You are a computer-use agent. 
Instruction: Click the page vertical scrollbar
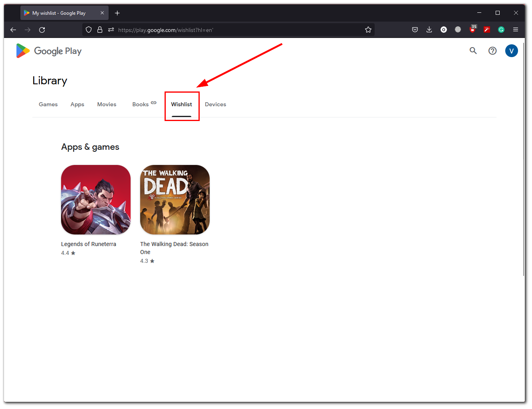(524, 160)
